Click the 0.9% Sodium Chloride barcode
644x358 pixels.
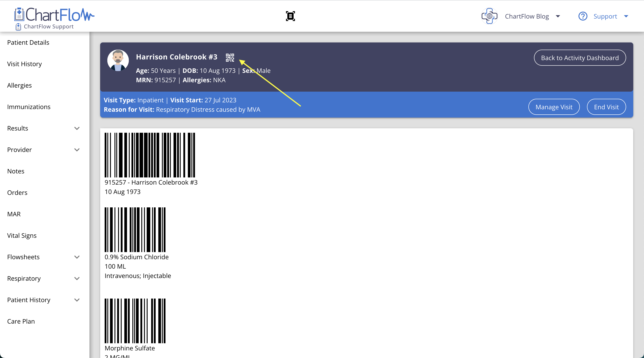(135, 230)
